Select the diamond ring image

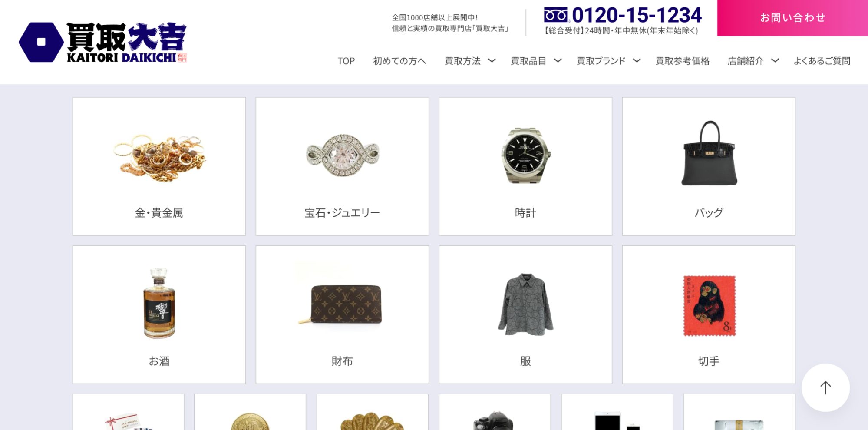[342, 155]
